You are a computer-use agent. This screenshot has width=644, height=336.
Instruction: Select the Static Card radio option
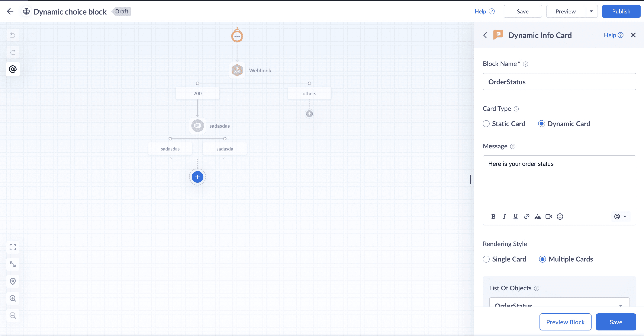pyautogui.click(x=486, y=124)
